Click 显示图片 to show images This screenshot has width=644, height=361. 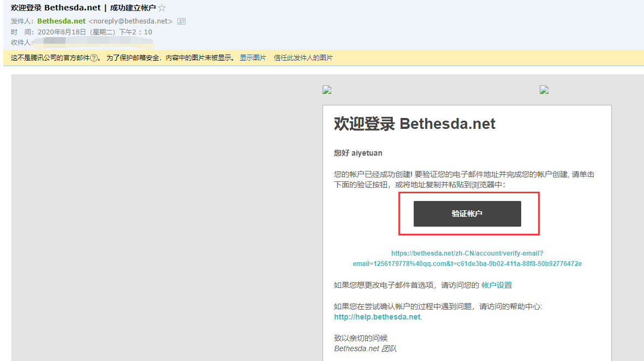pos(253,58)
